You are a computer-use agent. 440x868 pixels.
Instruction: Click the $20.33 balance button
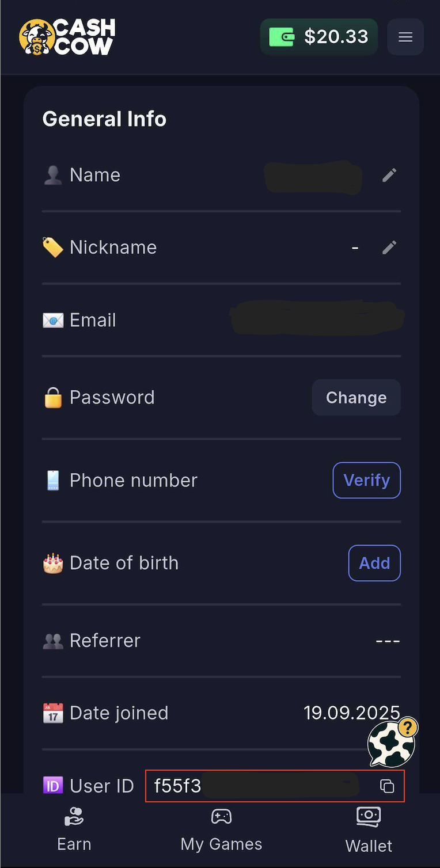tap(336, 37)
